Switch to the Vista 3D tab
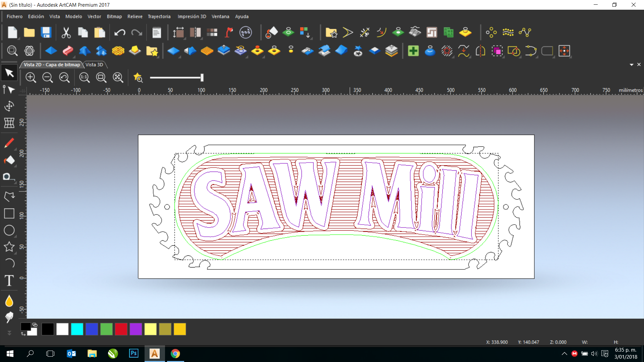 tap(94, 65)
